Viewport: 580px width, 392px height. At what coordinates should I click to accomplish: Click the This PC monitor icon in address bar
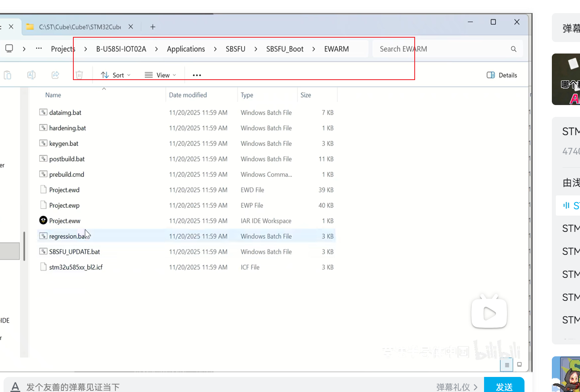tap(9, 48)
